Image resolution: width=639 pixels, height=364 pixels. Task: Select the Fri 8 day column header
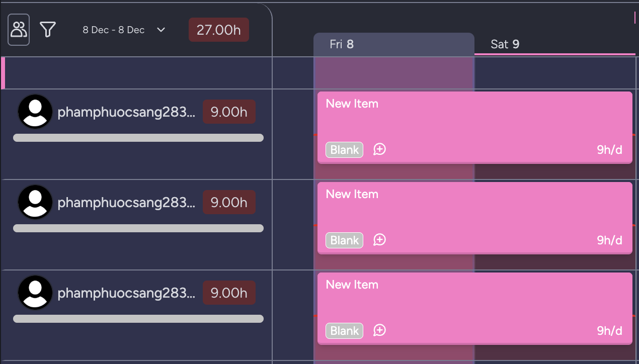[x=342, y=44]
